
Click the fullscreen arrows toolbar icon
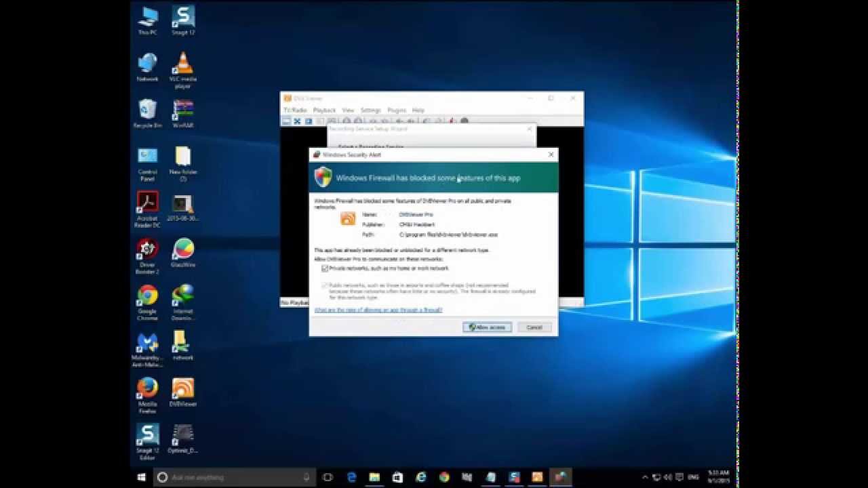pyautogui.click(x=297, y=121)
